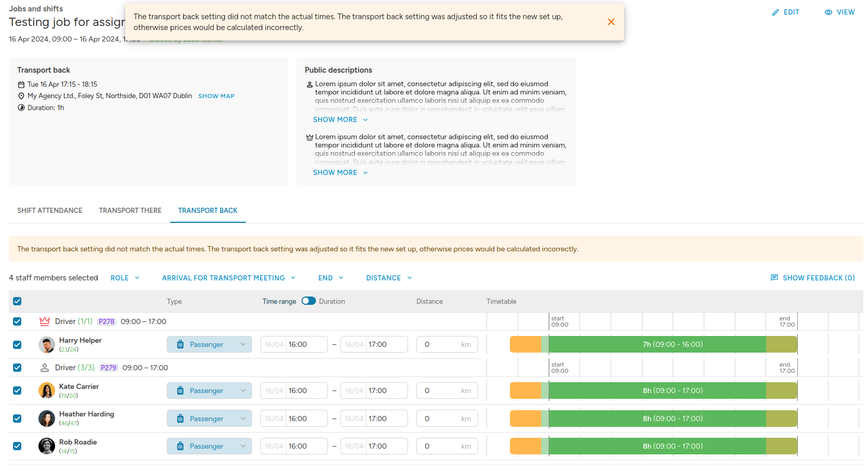868x471 pixels.
Task: Click the duration clock icon
Action: pyautogui.click(x=21, y=107)
